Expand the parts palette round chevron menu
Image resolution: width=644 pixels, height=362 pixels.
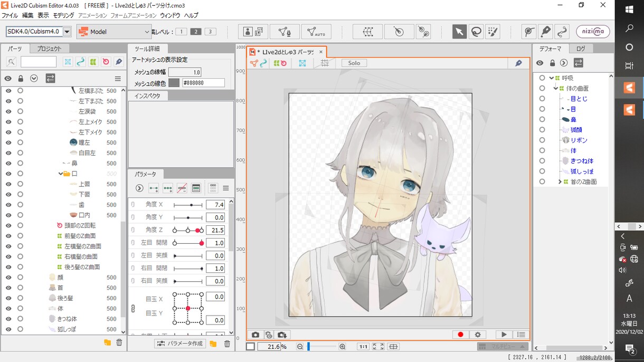[x=34, y=78]
